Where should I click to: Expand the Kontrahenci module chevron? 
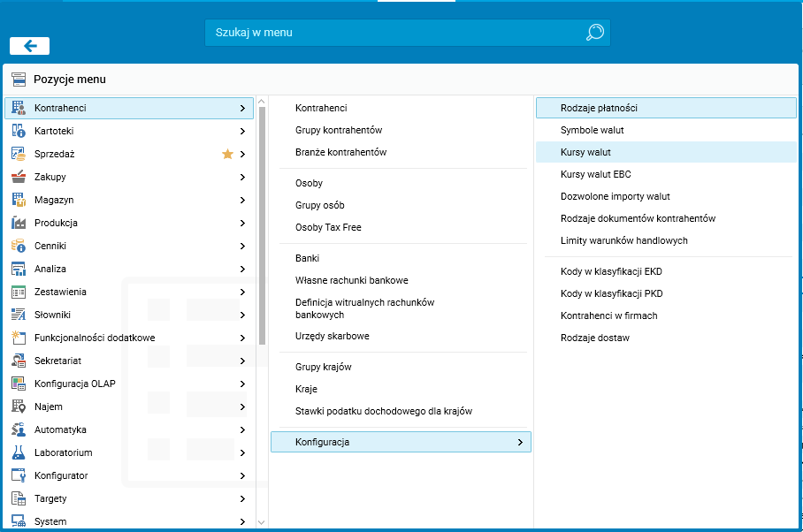242,109
